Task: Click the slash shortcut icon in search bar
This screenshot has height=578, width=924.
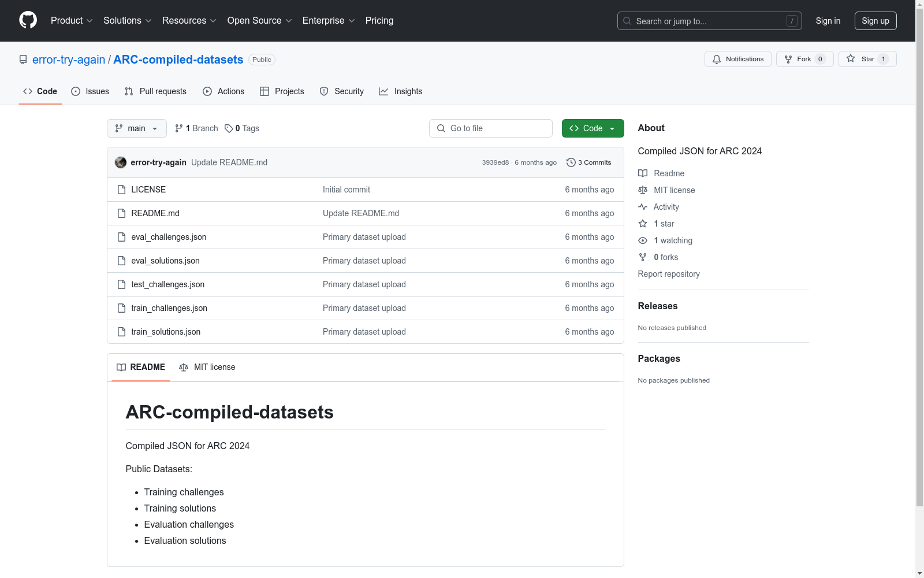Action: pyautogui.click(x=792, y=21)
